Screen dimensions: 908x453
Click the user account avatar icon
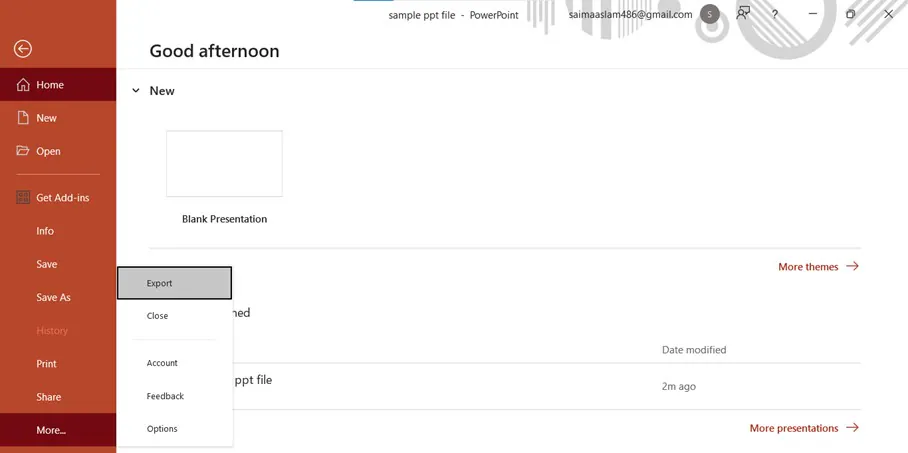click(709, 14)
